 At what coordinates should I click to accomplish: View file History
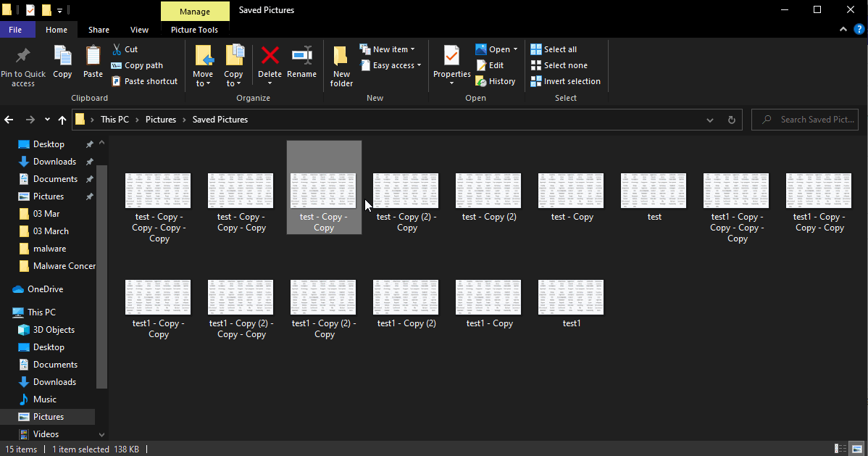pyautogui.click(x=496, y=81)
